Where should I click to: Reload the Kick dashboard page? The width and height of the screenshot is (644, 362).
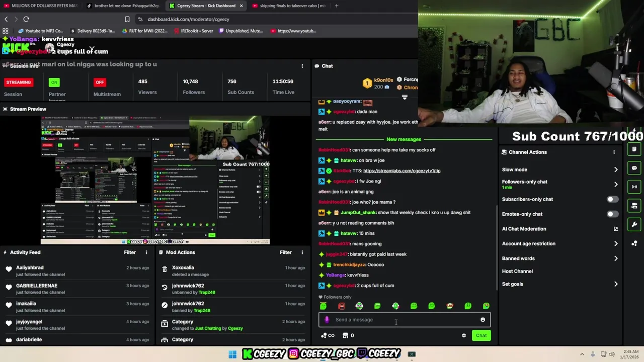26,19
